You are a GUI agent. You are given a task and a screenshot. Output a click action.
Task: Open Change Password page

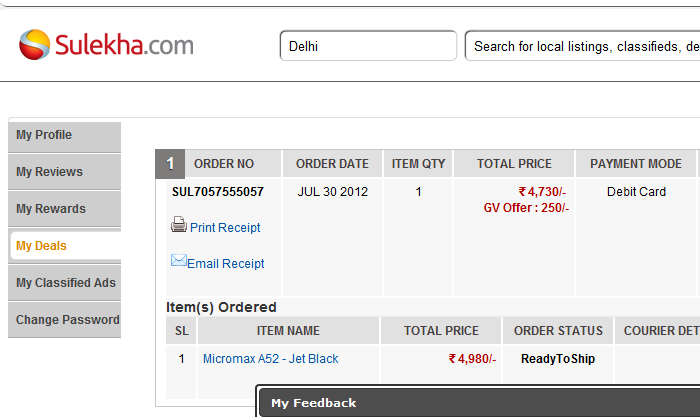pos(67,320)
